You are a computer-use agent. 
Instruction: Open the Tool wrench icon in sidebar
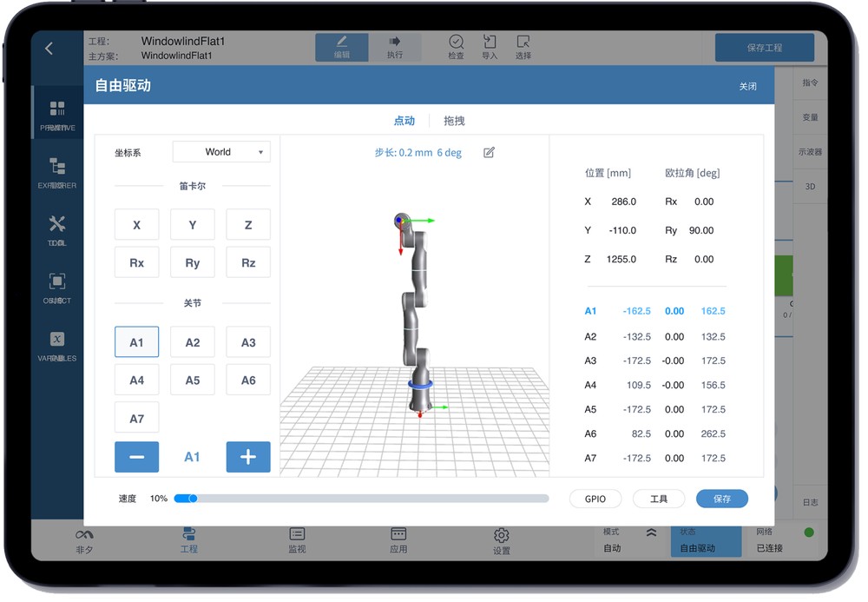coord(57,229)
